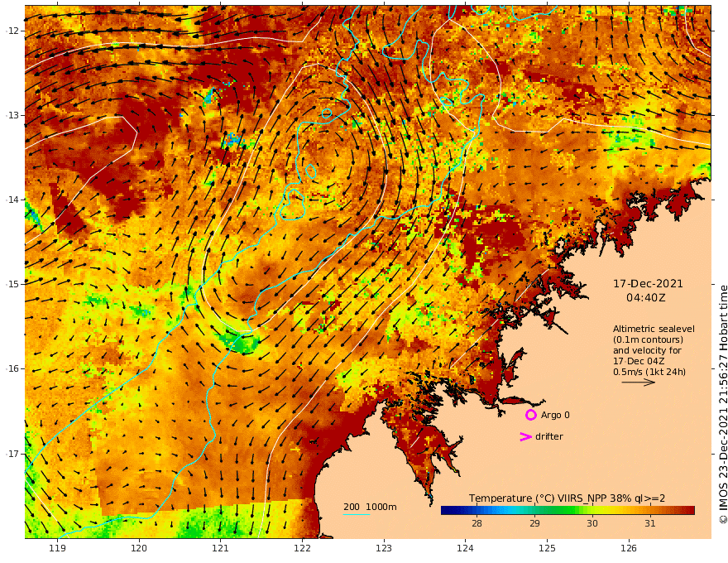
Task: Click the longitude axis label 120
Action: [x=139, y=548]
